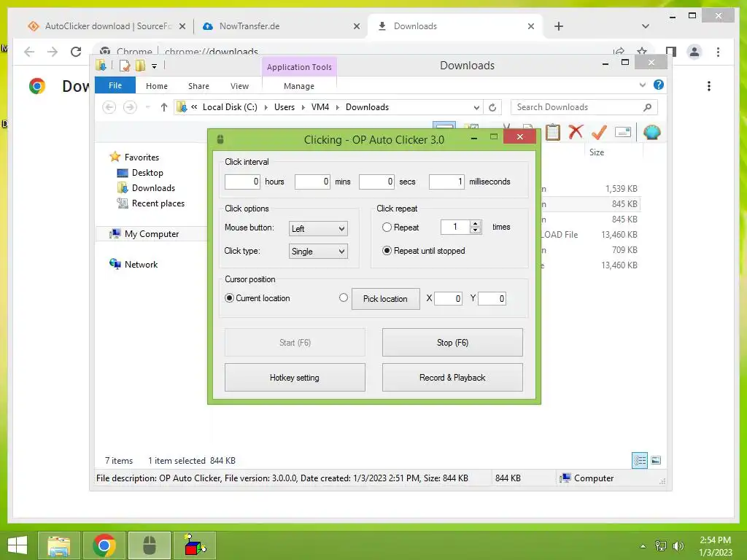Expand the Explorer ribbon chevron
The image size is (747, 560).
click(642, 85)
